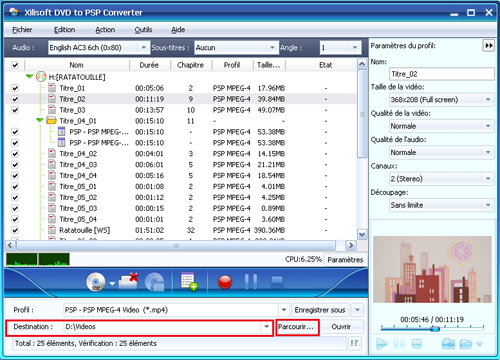Open the Destination path dropdown arrow

coord(267,327)
